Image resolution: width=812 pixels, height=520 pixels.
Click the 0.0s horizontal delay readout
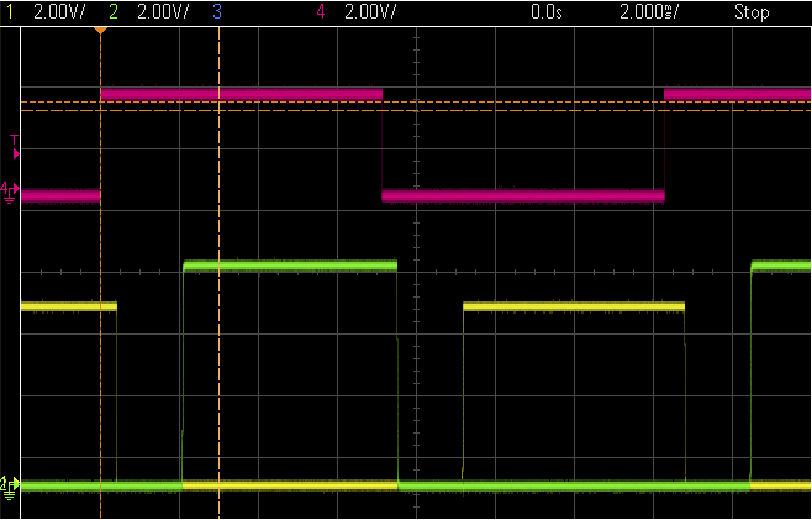(547, 12)
